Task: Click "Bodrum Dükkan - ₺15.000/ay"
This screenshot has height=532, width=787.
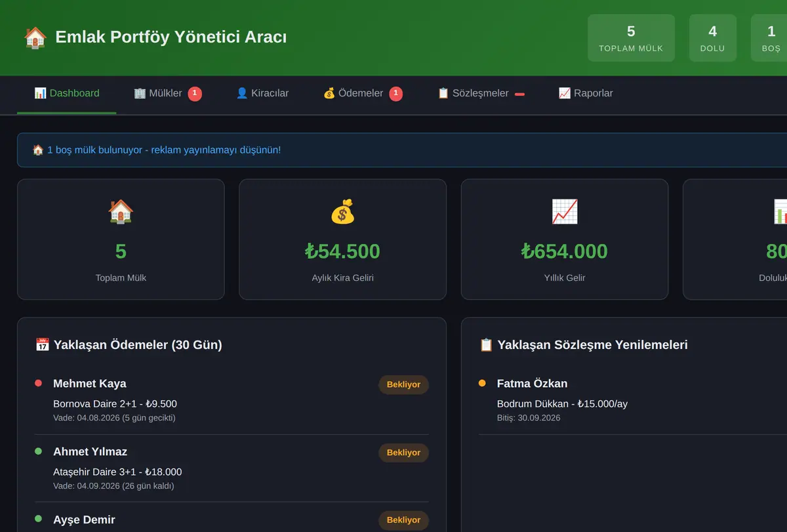Action: (x=562, y=404)
